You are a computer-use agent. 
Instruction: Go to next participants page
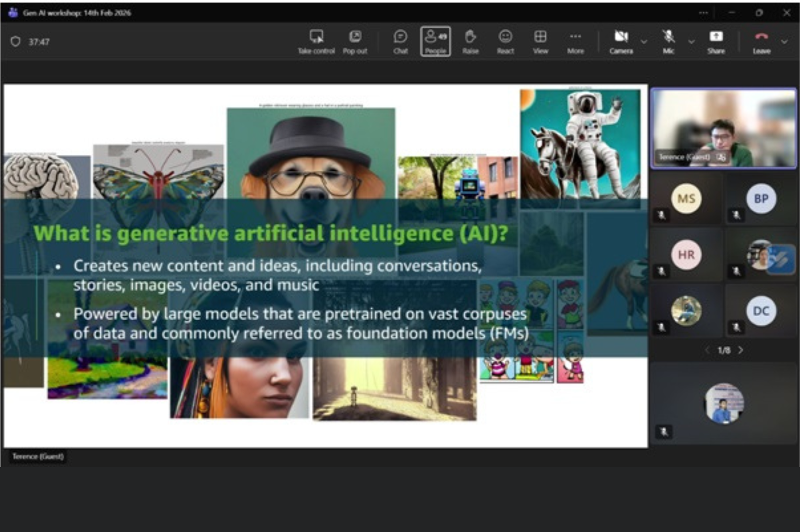click(x=740, y=350)
